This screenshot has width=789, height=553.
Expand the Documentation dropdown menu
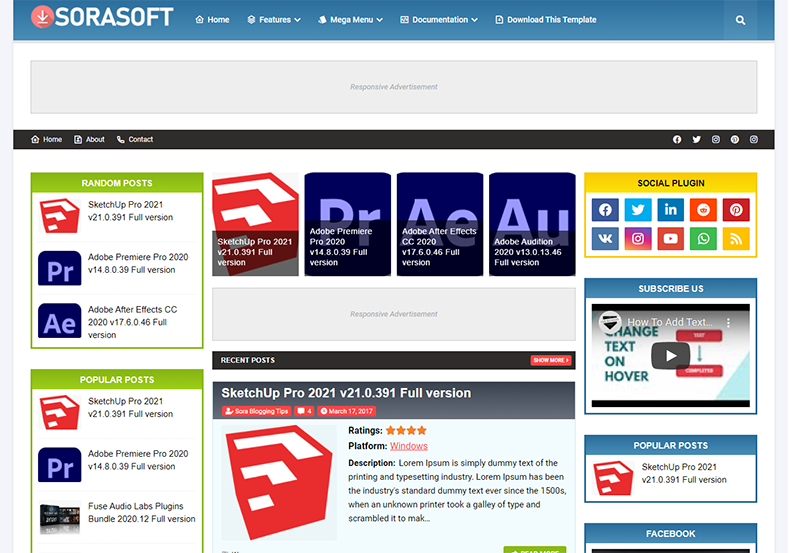(x=439, y=20)
